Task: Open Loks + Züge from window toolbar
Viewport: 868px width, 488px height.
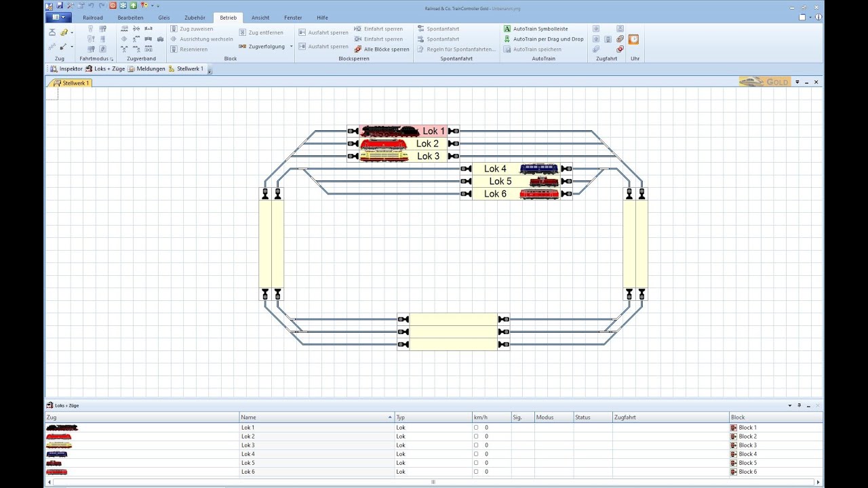Action: point(105,68)
